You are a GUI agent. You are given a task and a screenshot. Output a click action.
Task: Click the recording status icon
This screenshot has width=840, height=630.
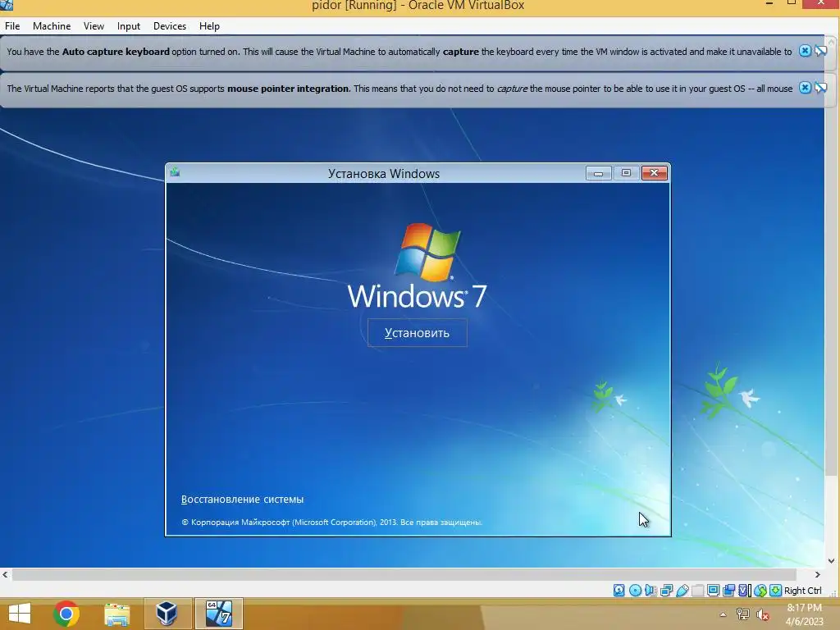[728, 591]
